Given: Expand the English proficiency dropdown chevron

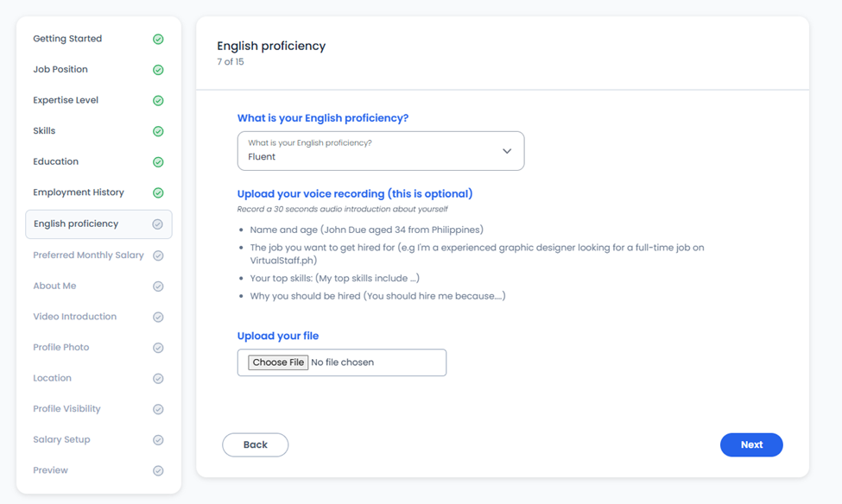Looking at the screenshot, I should tap(507, 151).
